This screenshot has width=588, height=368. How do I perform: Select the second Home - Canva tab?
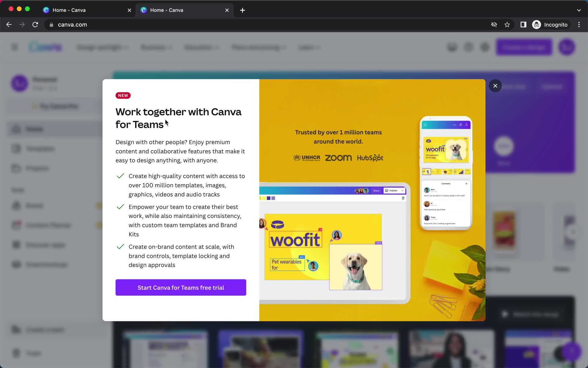(185, 10)
